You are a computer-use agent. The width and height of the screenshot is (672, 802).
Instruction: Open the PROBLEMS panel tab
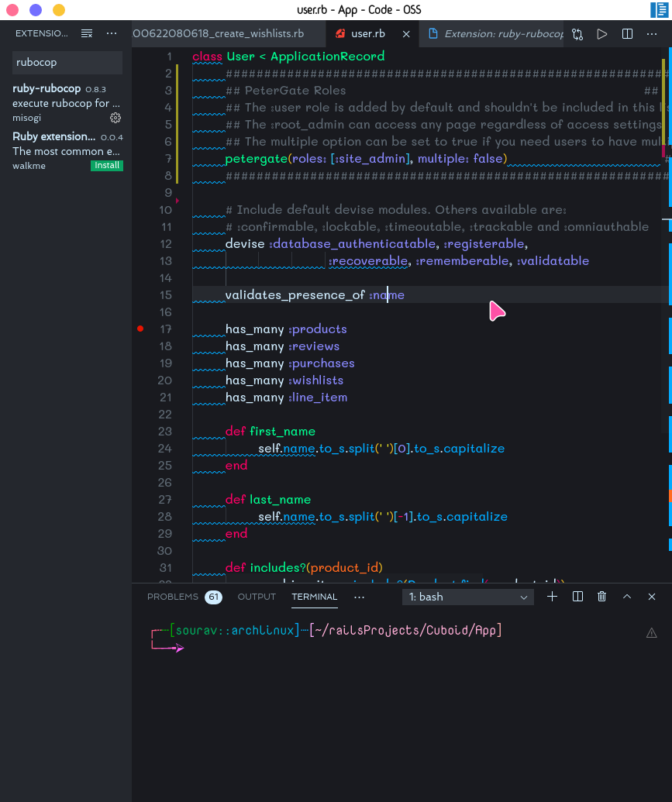tap(173, 597)
